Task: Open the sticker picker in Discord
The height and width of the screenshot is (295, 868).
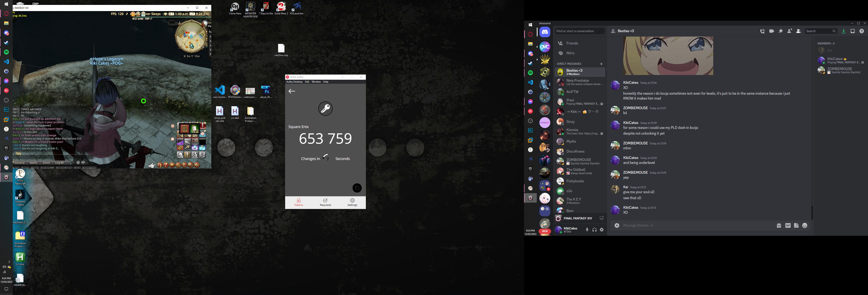Action: coord(796,226)
